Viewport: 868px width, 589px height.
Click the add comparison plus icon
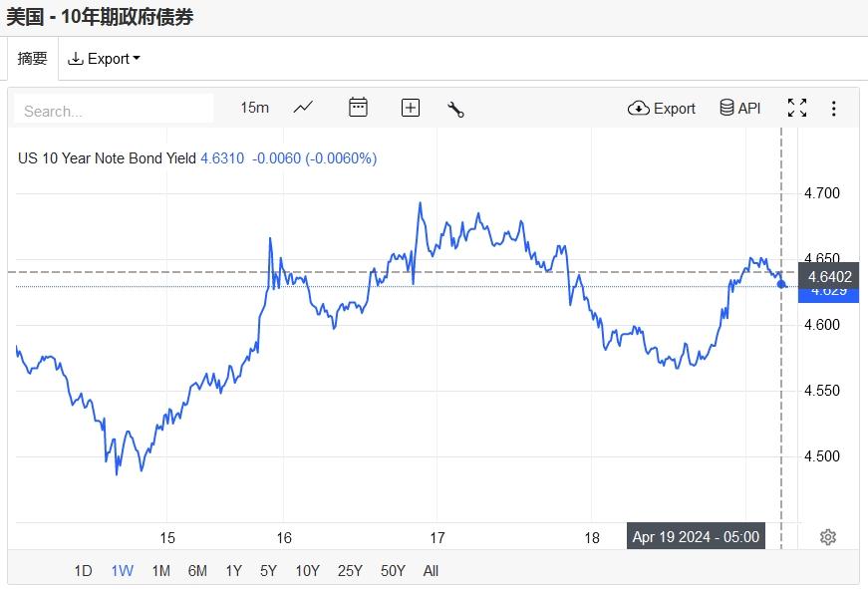tap(411, 108)
